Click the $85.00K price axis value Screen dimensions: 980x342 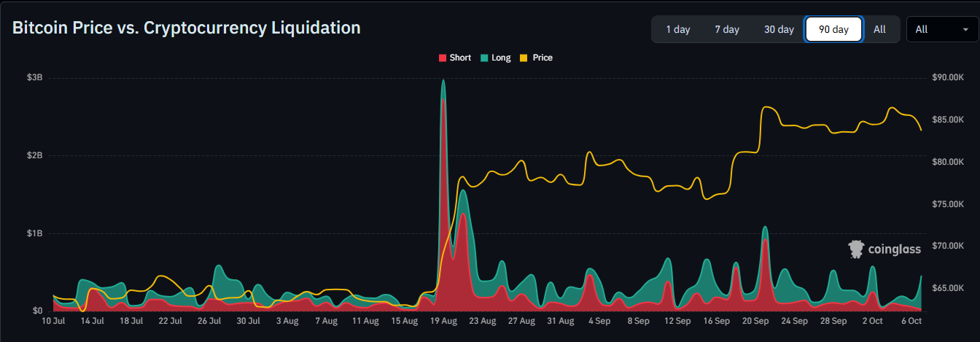(948, 120)
